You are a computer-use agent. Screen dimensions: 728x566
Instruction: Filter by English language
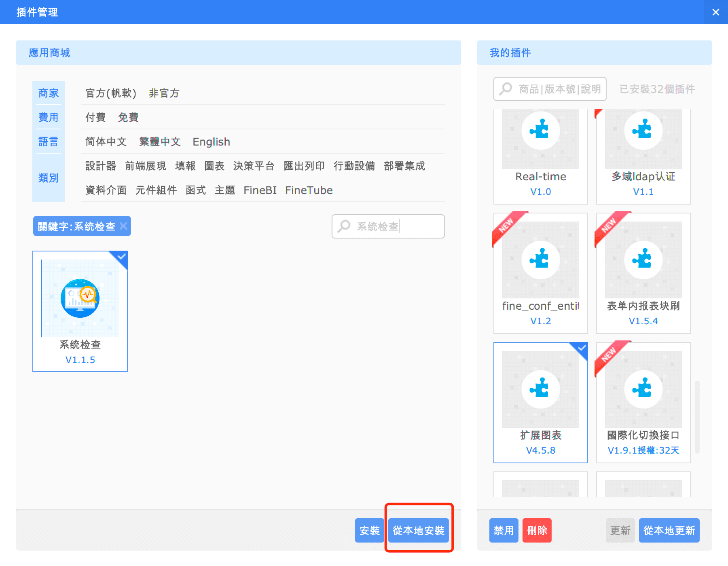pos(211,142)
